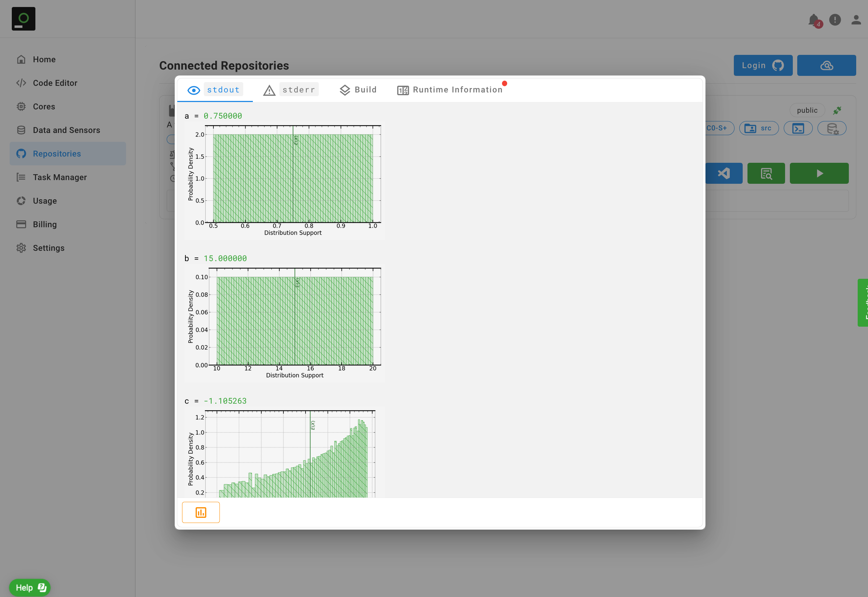This screenshot has width=868, height=597.
Task: Go to Task Manager in sidebar
Action: [59, 177]
